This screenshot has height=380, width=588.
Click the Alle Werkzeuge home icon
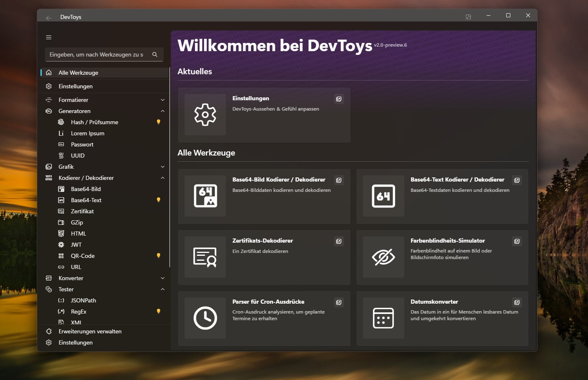click(x=49, y=73)
